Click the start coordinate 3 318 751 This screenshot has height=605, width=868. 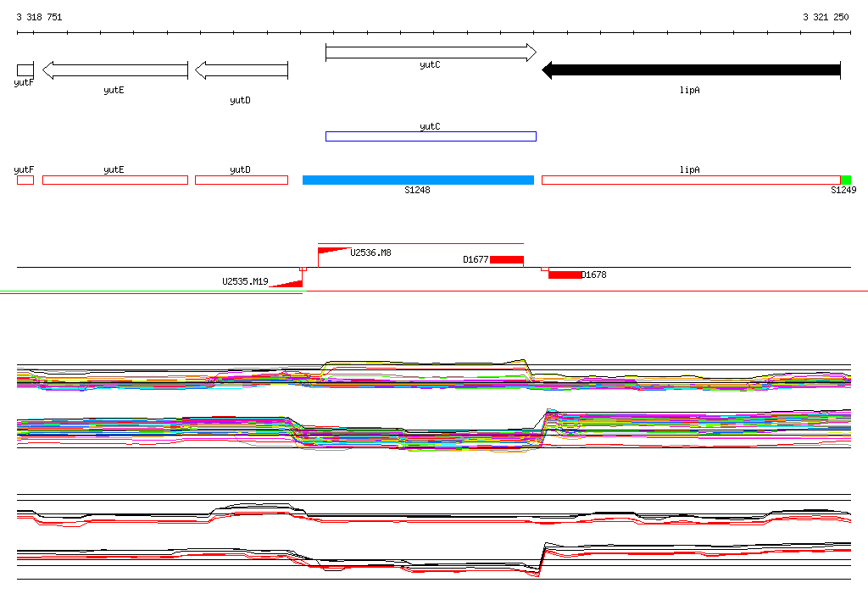pyautogui.click(x=39, y=17)
